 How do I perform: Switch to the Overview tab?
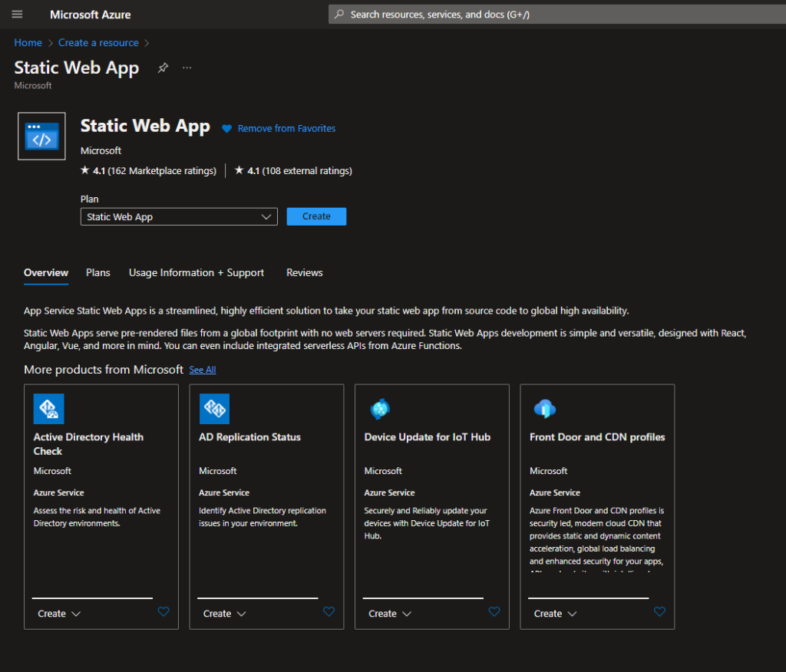pyautogui.click(x=46, y=272)
